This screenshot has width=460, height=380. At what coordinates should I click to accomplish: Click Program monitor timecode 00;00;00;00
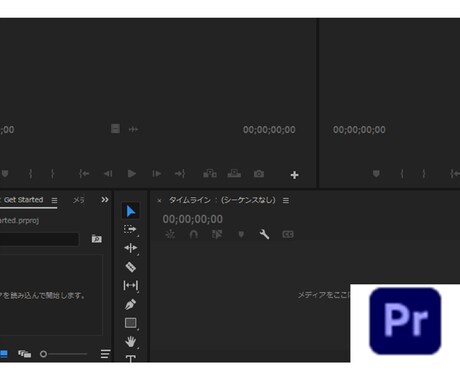coord(359,130)
